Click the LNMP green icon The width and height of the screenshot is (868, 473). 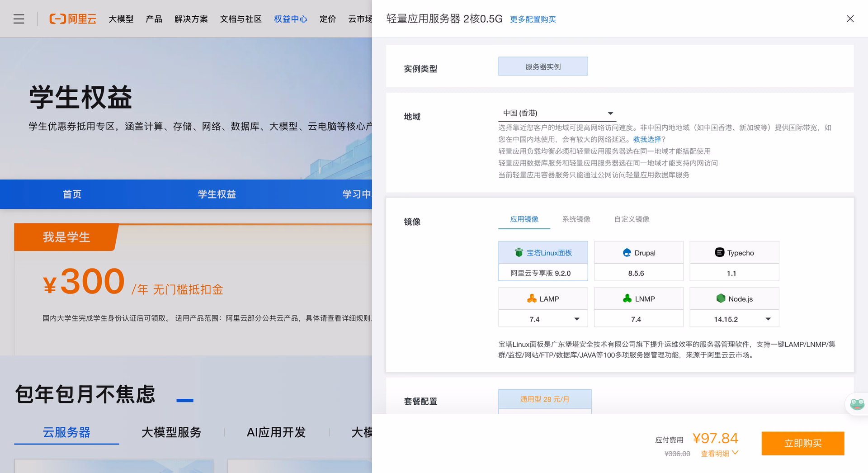point(627,298)
